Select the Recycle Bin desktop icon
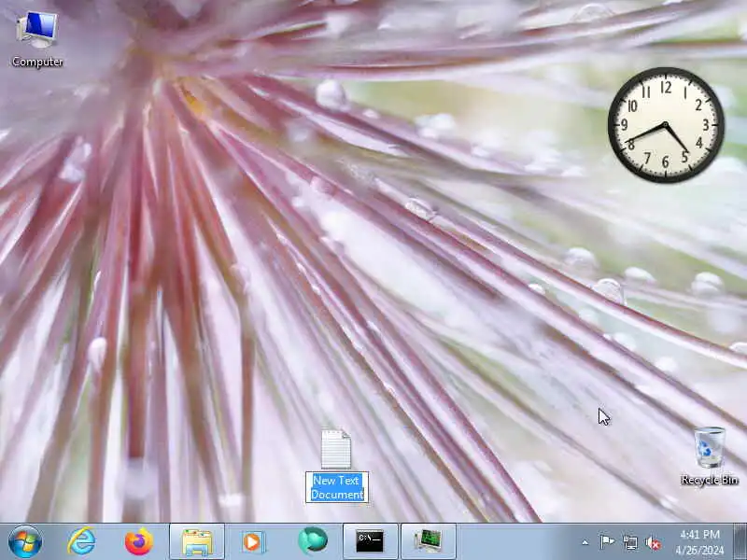The image size is (747, 560). click(710, 456)
